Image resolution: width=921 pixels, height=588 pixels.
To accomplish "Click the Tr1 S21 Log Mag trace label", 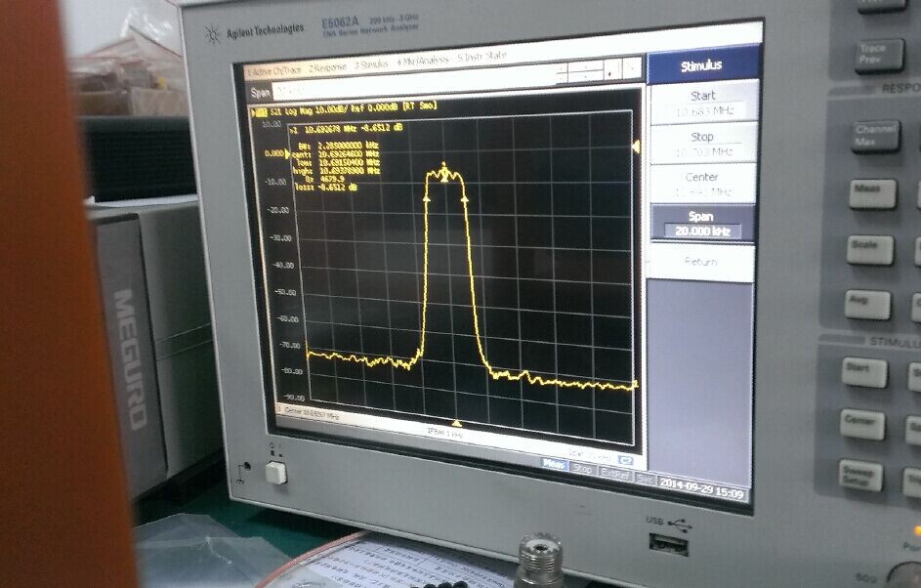I will (x=344, y=109).
